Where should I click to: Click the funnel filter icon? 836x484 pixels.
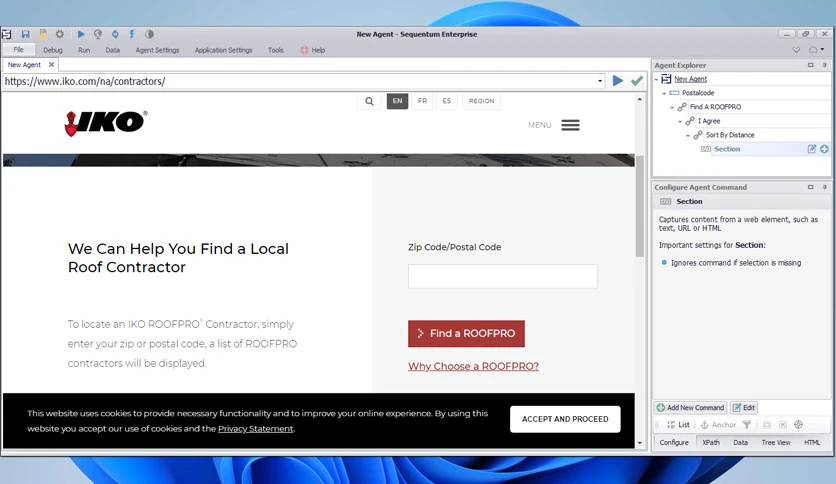tap(747, 424)
